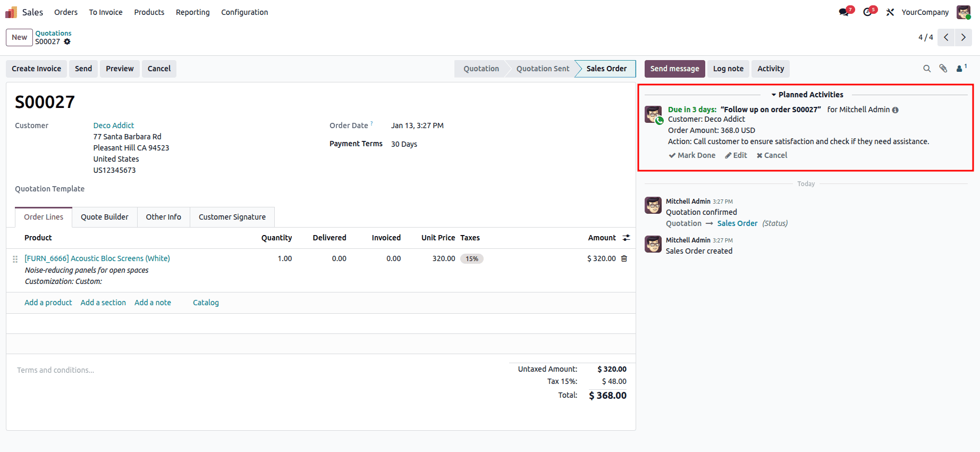Image resolution: width=980 pixels, height=452 pixels.
Task: Open the column settings adjust icon
Action: [626, 238]
